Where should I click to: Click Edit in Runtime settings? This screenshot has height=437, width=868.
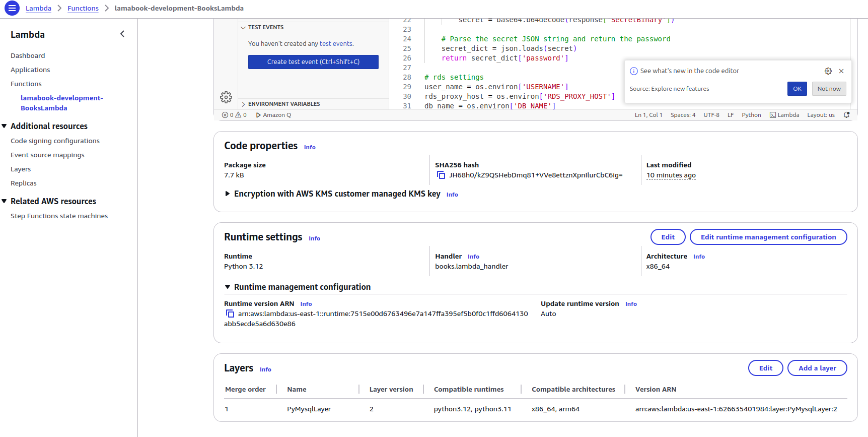coord(668,237)
